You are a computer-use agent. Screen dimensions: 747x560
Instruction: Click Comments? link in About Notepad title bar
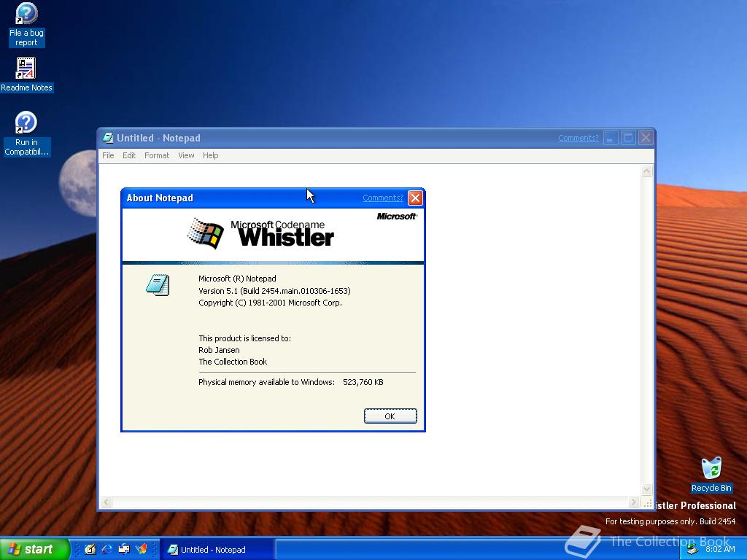tap(382, 198)
